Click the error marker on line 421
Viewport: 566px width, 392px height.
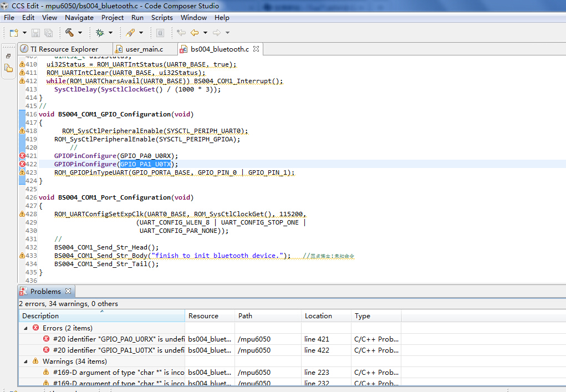[x=22, y=156]
